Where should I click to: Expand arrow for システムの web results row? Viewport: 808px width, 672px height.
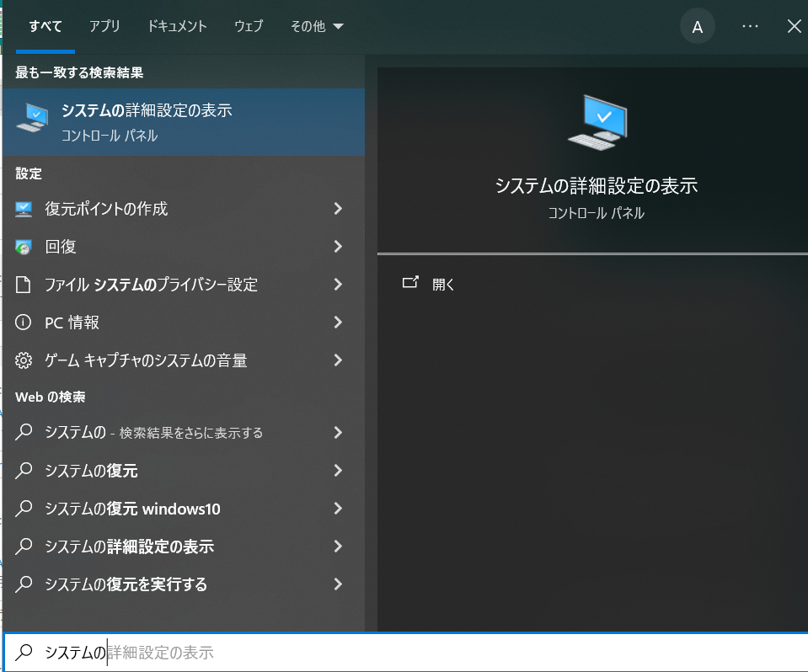pos(338,433)
